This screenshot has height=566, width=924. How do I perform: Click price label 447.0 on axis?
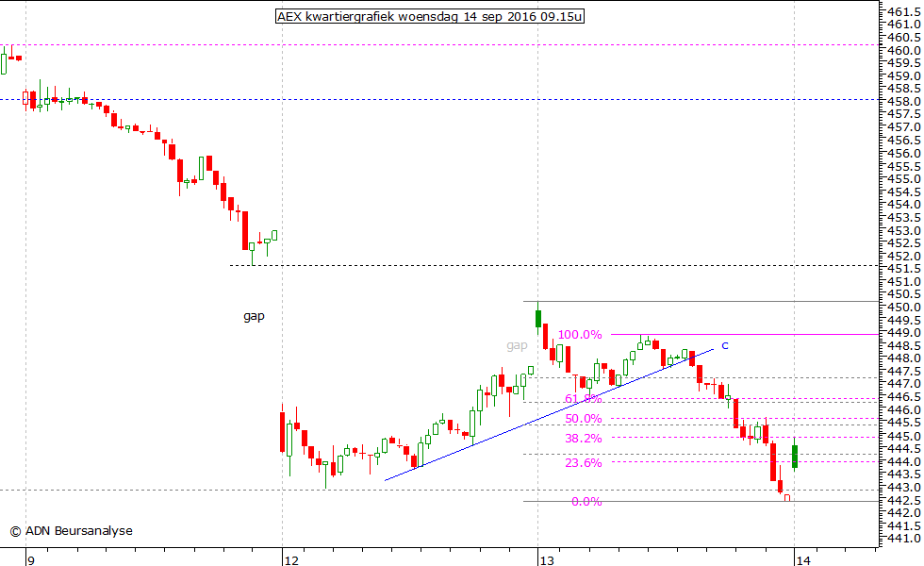point(904,385)
